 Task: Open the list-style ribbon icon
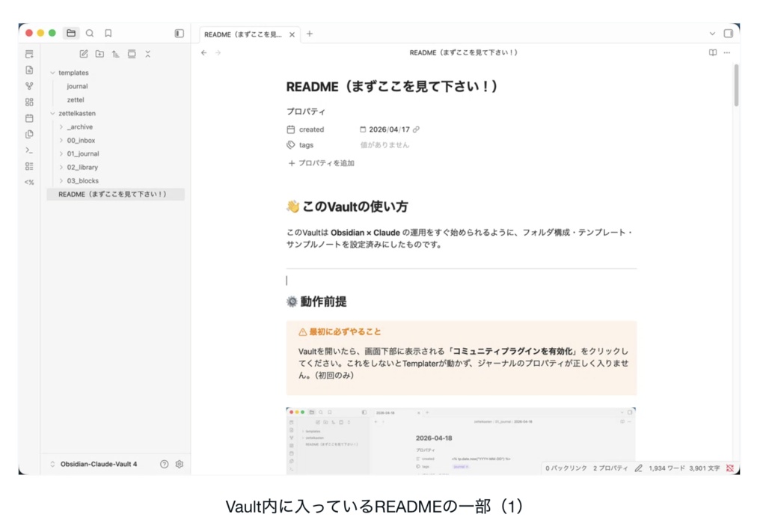29,166
